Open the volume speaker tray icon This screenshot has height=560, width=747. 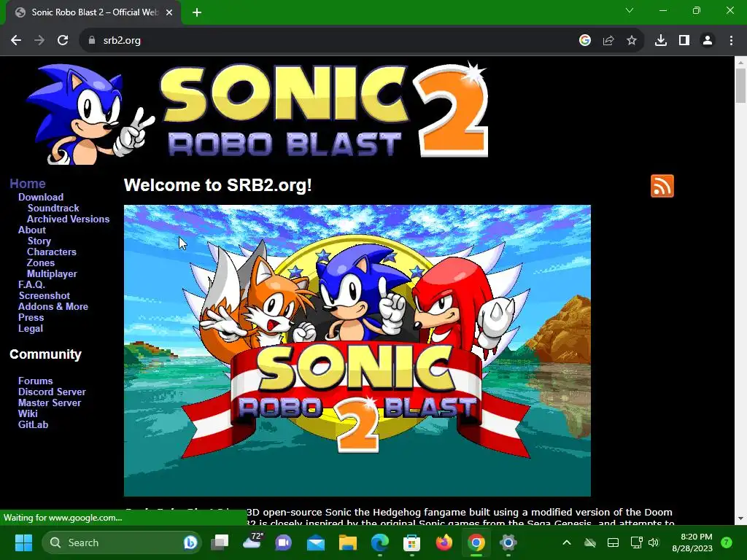[654, 542]
